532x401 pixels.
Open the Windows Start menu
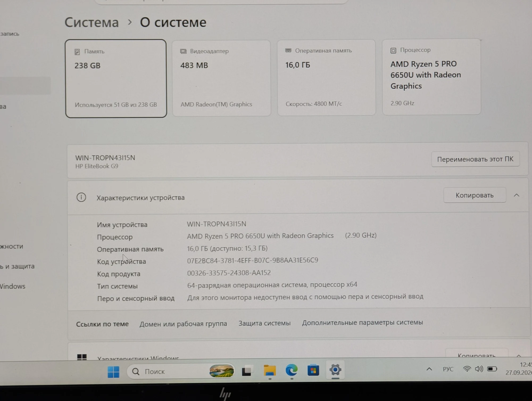(114, 372)
